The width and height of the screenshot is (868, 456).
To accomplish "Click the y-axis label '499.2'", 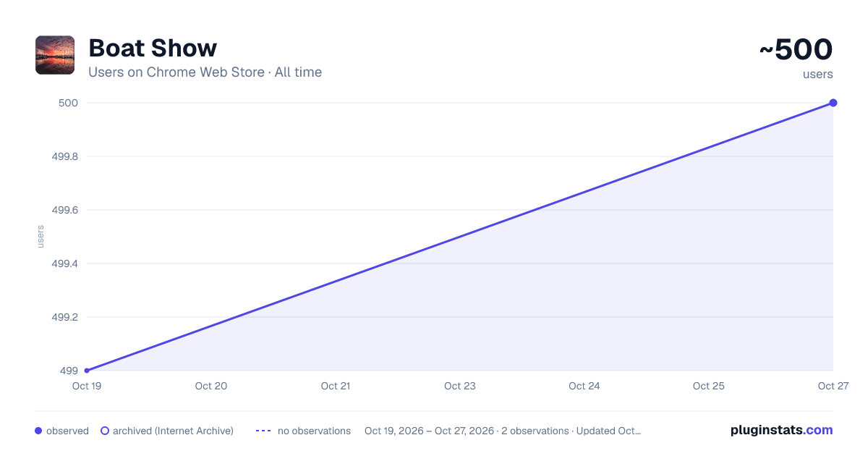I will tap(64, 317).
